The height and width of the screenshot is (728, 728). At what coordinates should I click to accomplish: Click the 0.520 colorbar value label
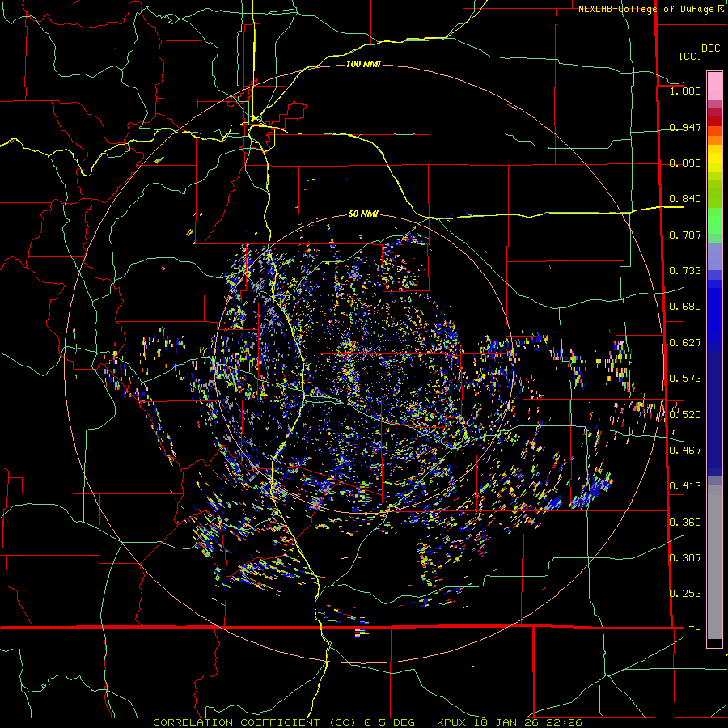point(685,415)
